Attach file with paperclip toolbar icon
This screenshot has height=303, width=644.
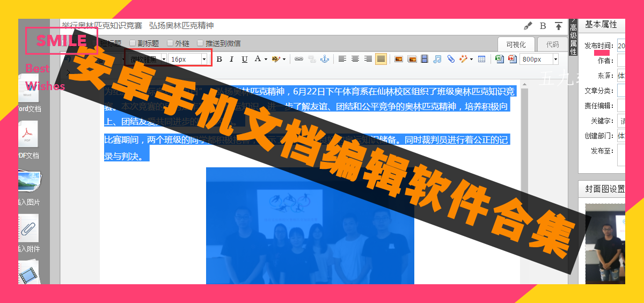[x=451, y=59]
